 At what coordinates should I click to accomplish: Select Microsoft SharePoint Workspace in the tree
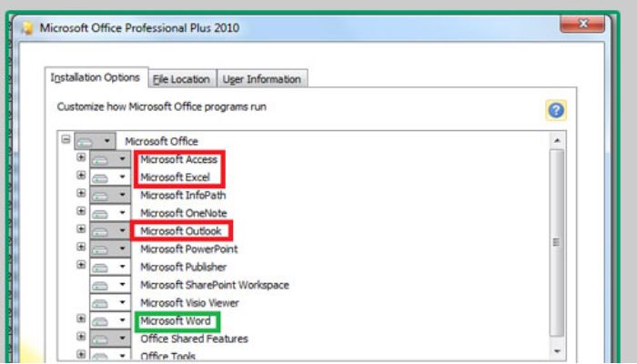pos(215,285)
